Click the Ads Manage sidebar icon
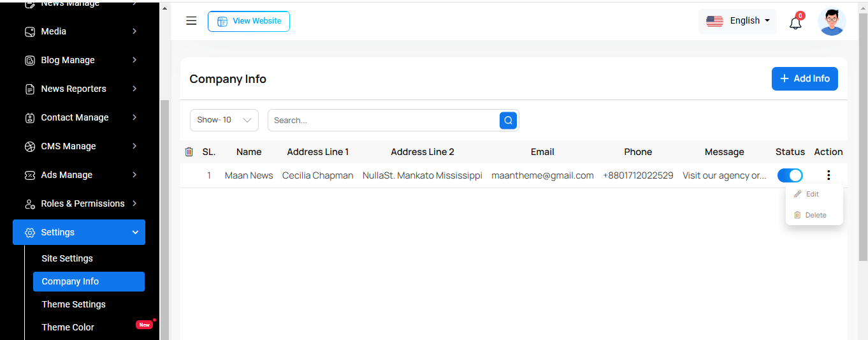The height and width of the screenshot is (340, 868). pyautogui.click(x=29, y=175)
